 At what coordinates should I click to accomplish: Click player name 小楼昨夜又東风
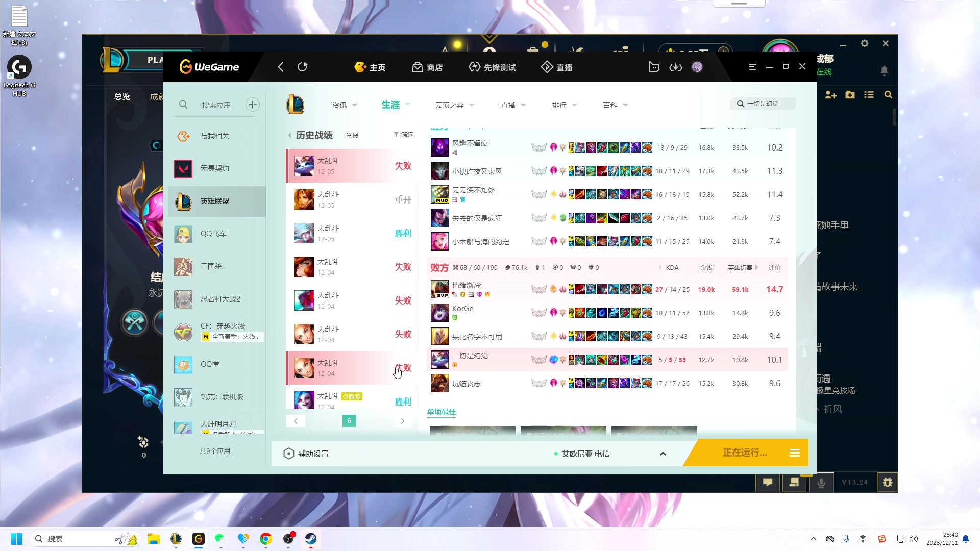pyautogui.click(x=477, y=171)
